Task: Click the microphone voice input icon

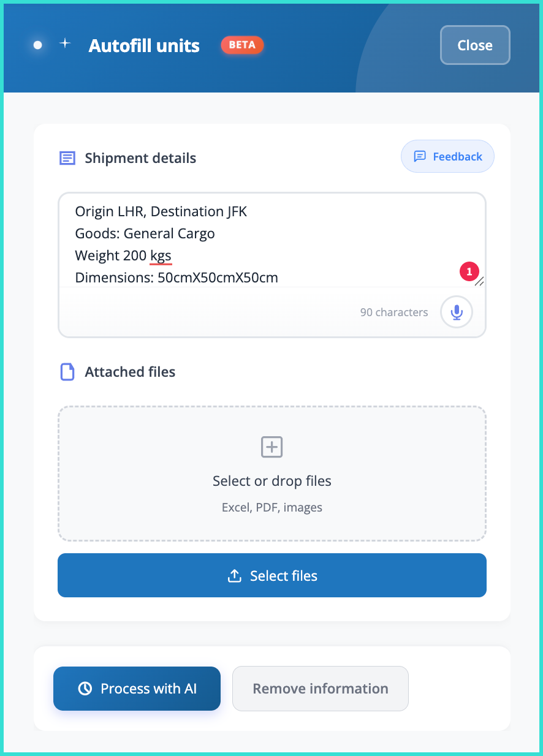Action: coord(456,312)
